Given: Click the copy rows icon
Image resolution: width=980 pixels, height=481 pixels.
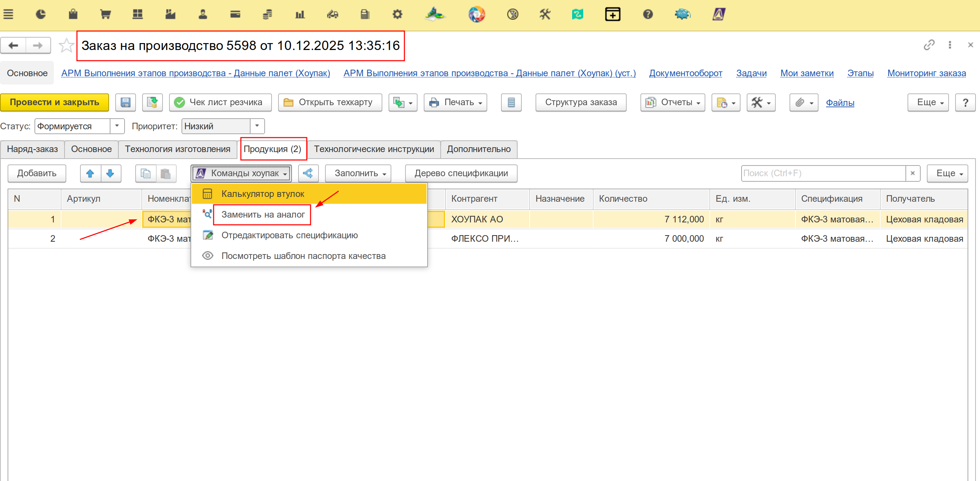Looking at the screenshot, I should pyautogui.click(x=145, y=173).
